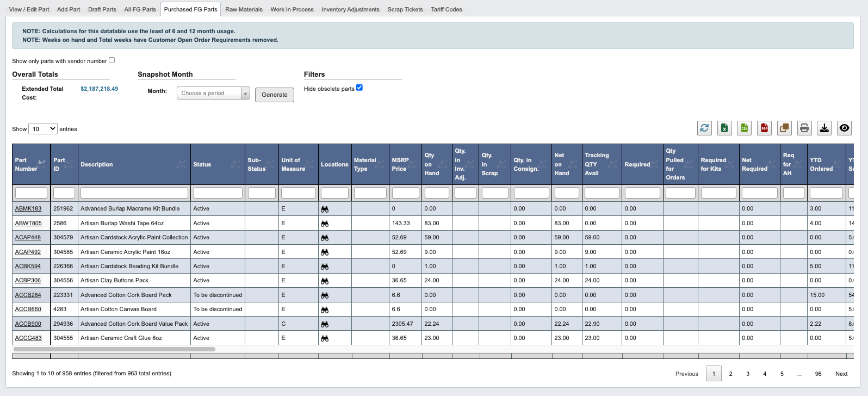868x396 pixels.
Task: Click the horizontal table scrollbar
Action: tap(114, 349)
